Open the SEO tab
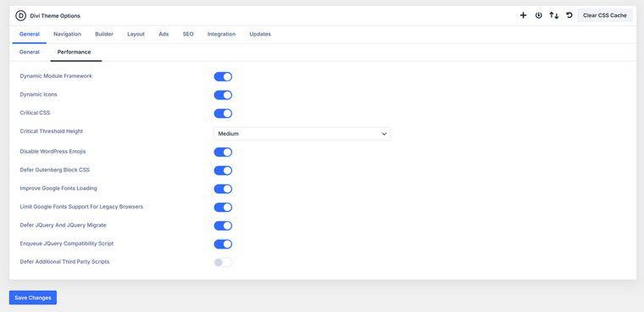The image size is (644, 312). [188, 34]
